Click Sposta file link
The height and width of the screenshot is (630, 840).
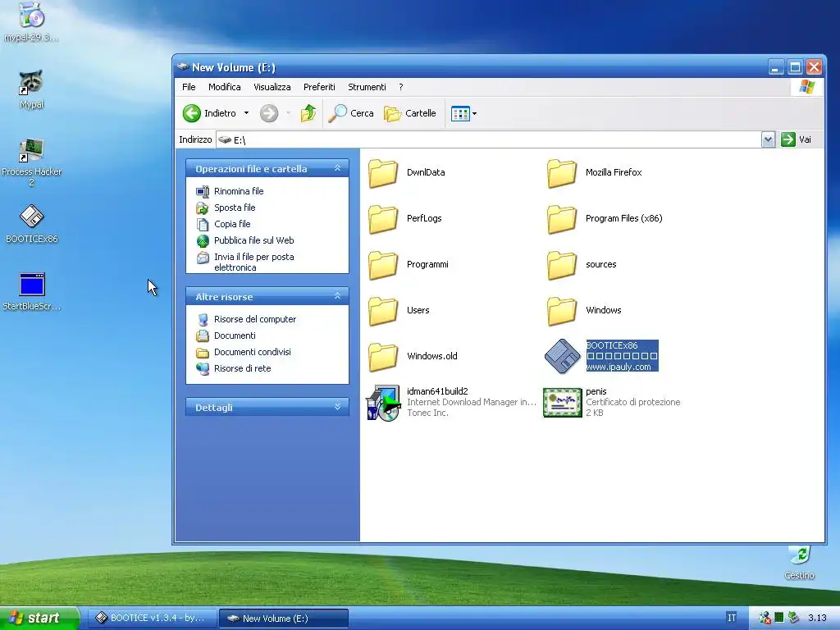tap(235, 208)
